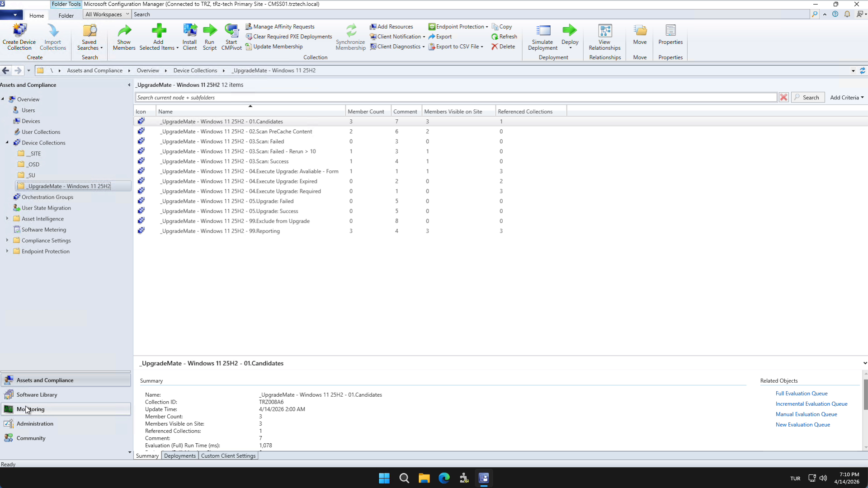Open Full Evaluation Queue link
The width and height of the screenshot is (868, 488).
(x=802, y=394)
